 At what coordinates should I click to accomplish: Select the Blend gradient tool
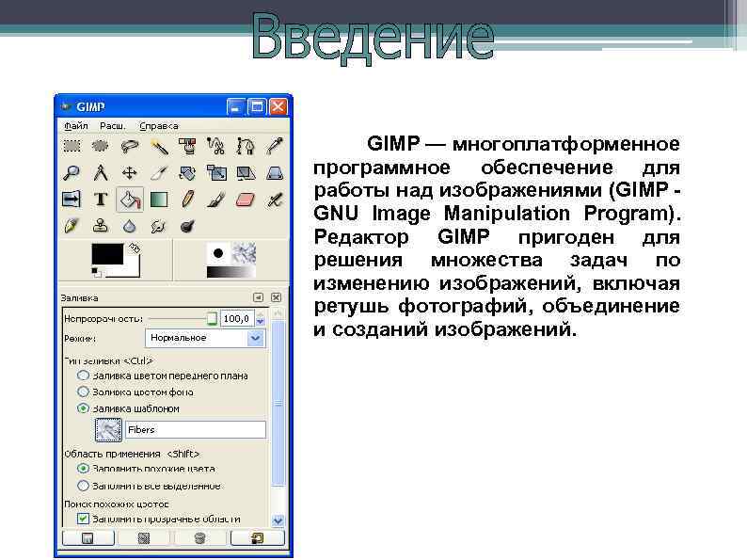[x=159, y=200]
